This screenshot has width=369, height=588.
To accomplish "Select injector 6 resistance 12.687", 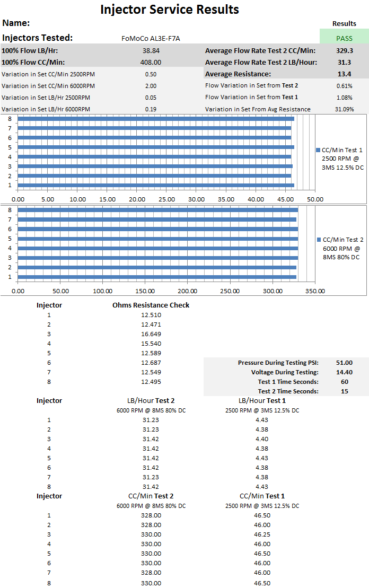I will click(151, 363).
